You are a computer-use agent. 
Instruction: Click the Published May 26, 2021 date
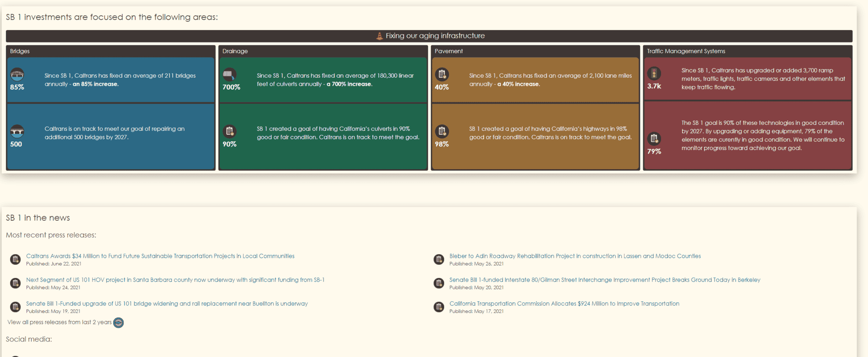click(476, 264)
